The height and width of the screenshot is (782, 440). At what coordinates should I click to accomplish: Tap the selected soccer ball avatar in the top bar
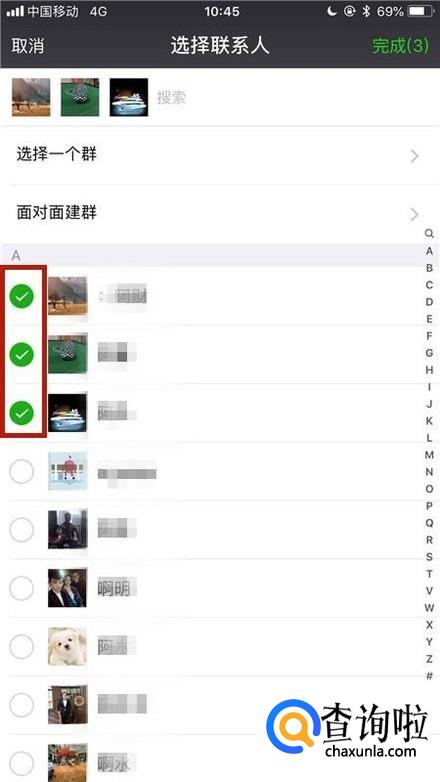click(80, 97)
